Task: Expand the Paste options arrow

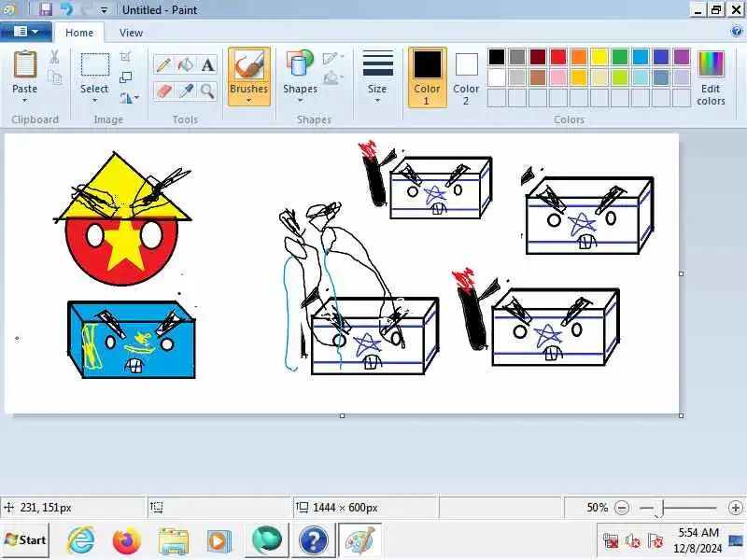Action: click(25, 100)
